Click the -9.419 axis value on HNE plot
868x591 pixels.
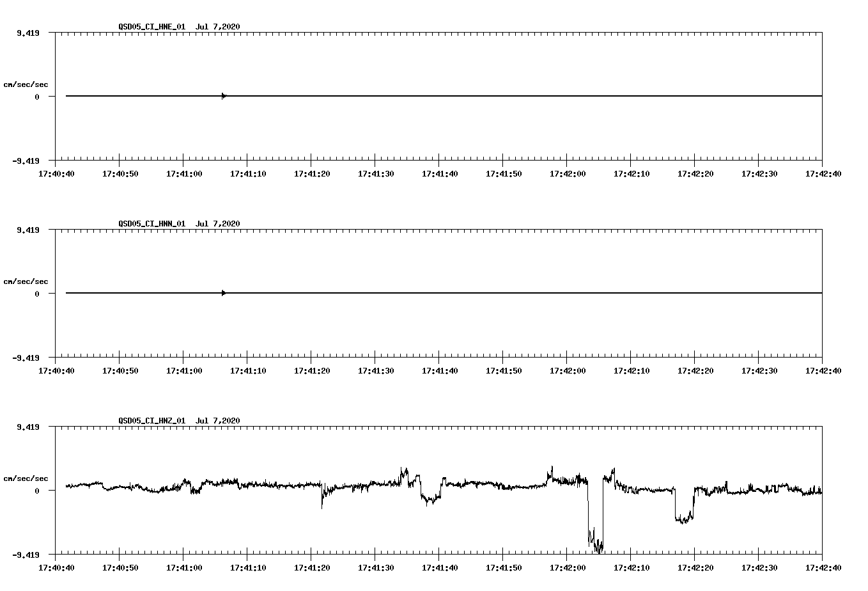point(26,161)
